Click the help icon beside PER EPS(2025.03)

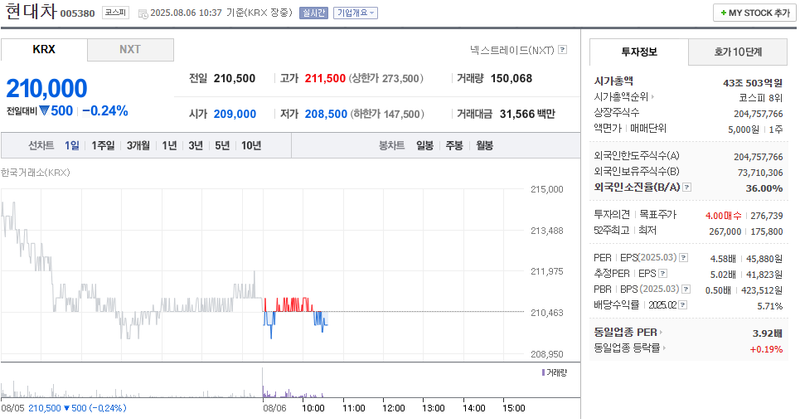(x=684, y=258)
